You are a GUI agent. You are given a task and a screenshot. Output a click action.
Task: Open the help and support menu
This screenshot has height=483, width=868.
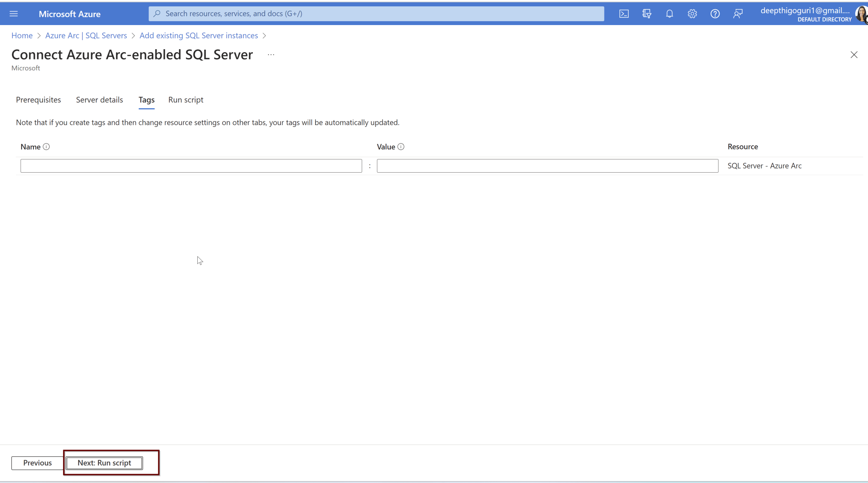715,13
